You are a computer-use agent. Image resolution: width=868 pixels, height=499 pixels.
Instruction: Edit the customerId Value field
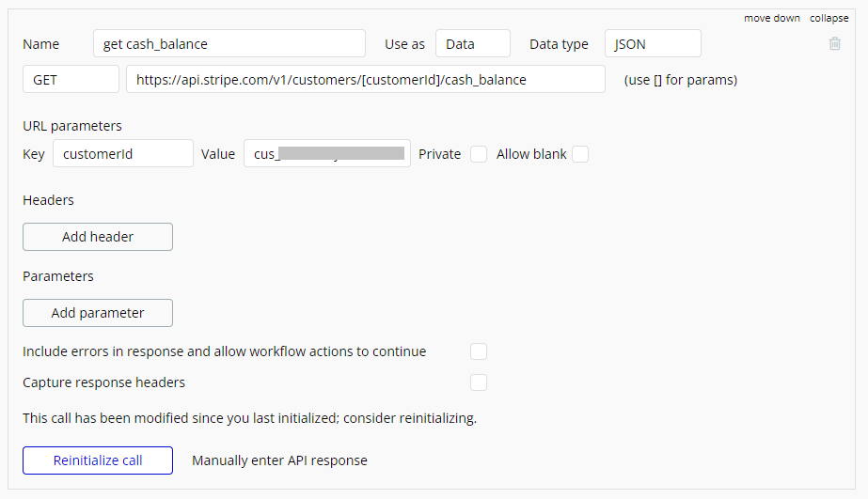pyautogui.click(x=326, y=154)
